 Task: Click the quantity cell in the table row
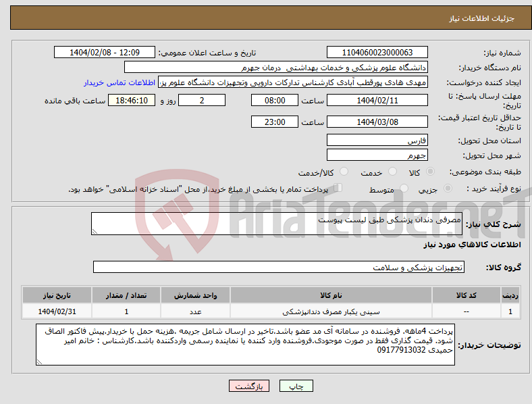pos(126,311)
